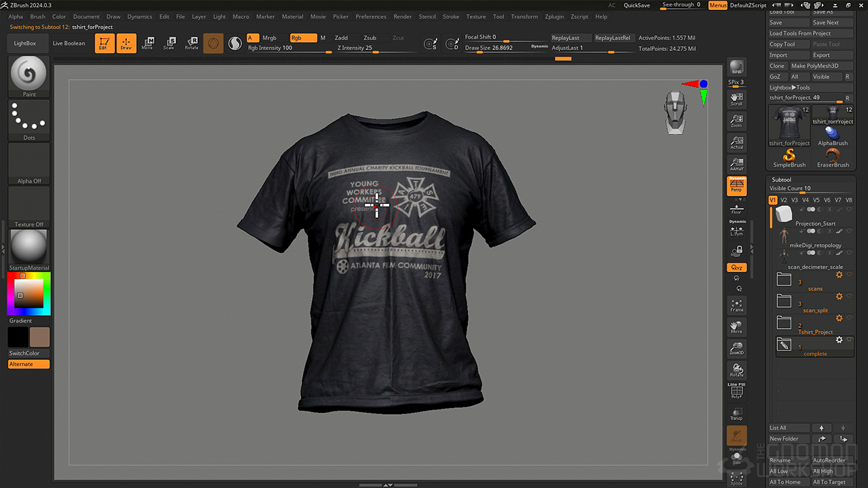Viewport: 868px width, 488px height.
Task: Select the tshirt_forProject tool thumbnail
Action: (x=789, y=125)
